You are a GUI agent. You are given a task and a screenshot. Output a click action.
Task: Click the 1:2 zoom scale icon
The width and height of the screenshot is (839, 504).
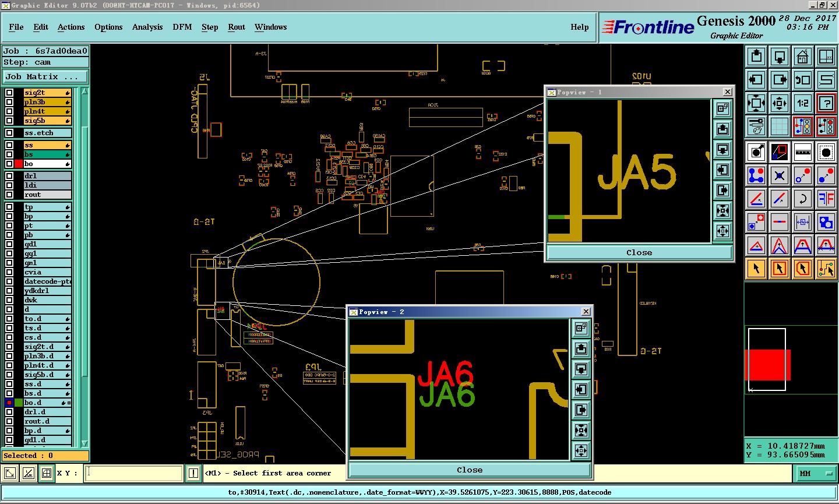tap(803, 103)
